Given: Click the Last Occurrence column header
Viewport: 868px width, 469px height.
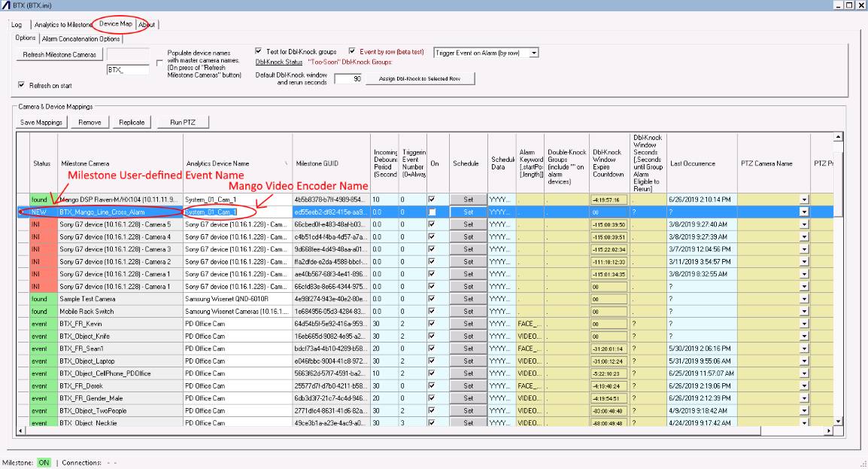Looking at the screenshot, I should pos(702,163).
